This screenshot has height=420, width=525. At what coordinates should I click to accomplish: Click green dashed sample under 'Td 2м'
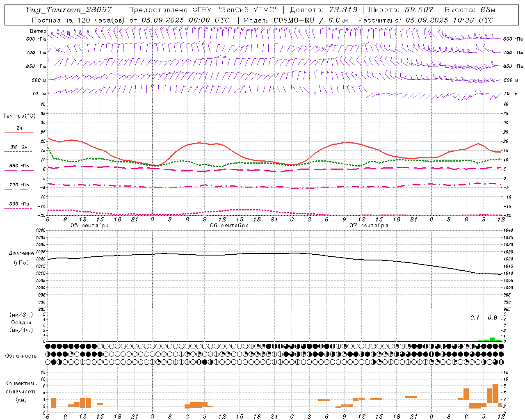[x=19, y=152]
